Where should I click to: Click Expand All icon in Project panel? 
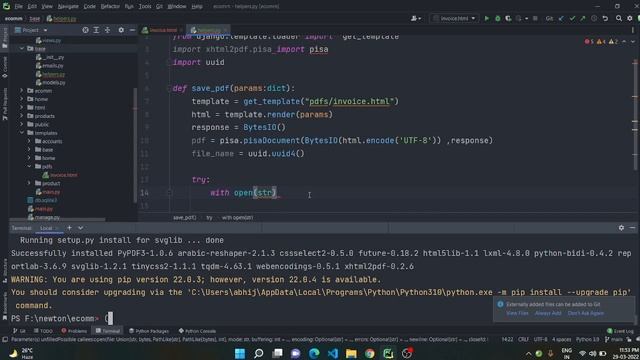coord(96,30)
